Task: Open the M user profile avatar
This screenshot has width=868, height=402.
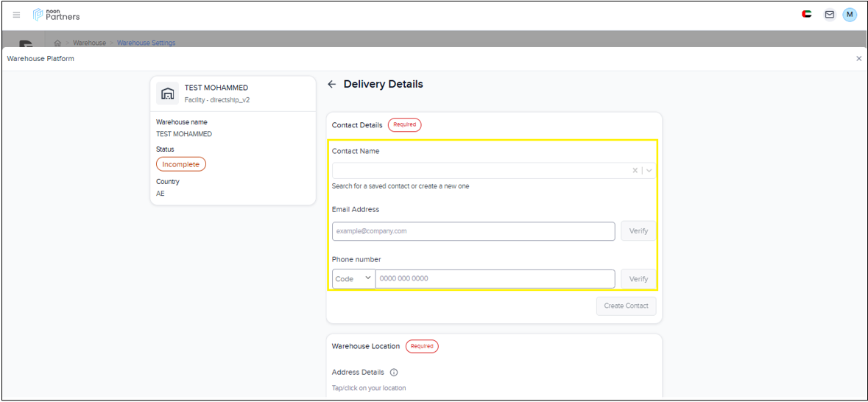Action: (850, 15)
